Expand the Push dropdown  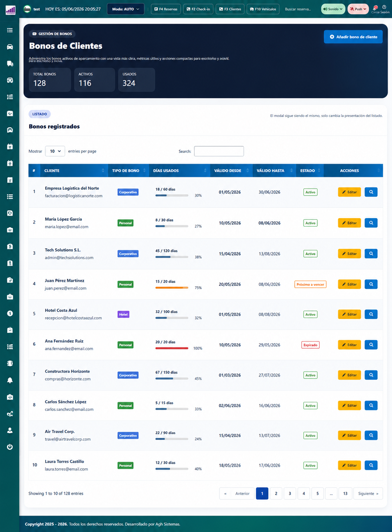point(358,9)
